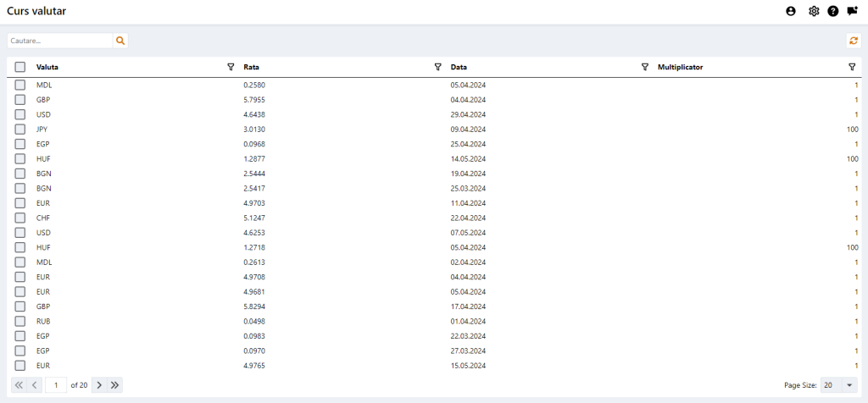Screen dimensions: 868x403
Task: Tick the RUB row checkbox
Action: [20, 321]
